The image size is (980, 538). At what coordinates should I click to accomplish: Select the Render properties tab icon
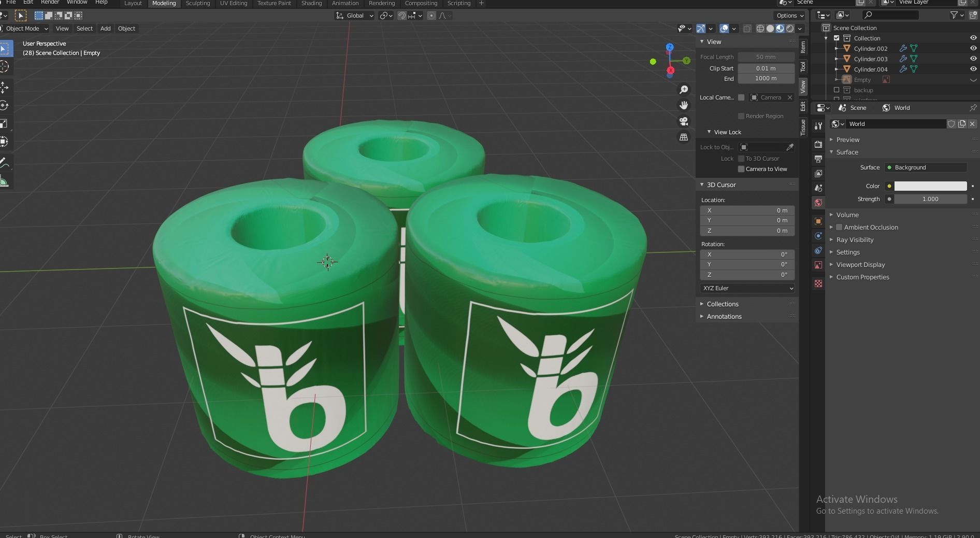point(818,145)
